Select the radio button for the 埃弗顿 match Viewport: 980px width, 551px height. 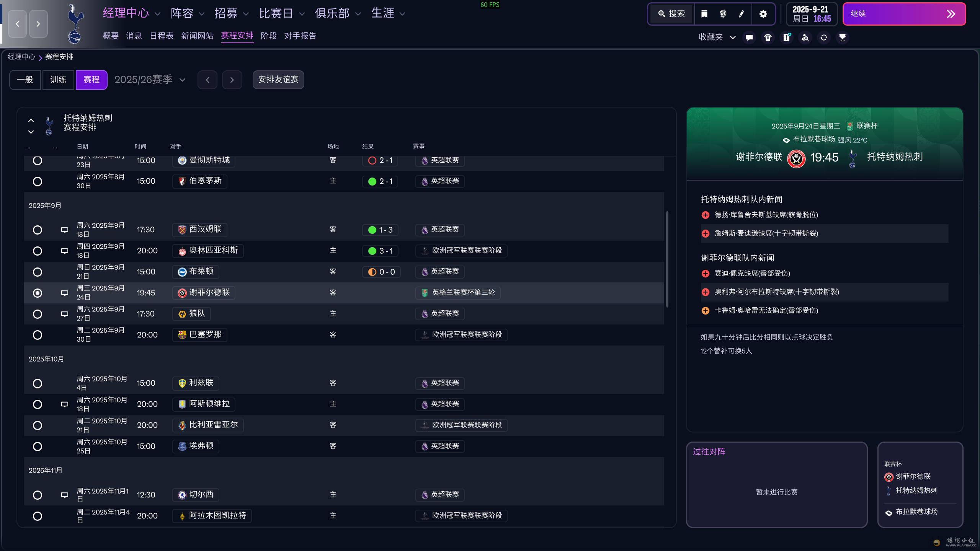[38, 447]
